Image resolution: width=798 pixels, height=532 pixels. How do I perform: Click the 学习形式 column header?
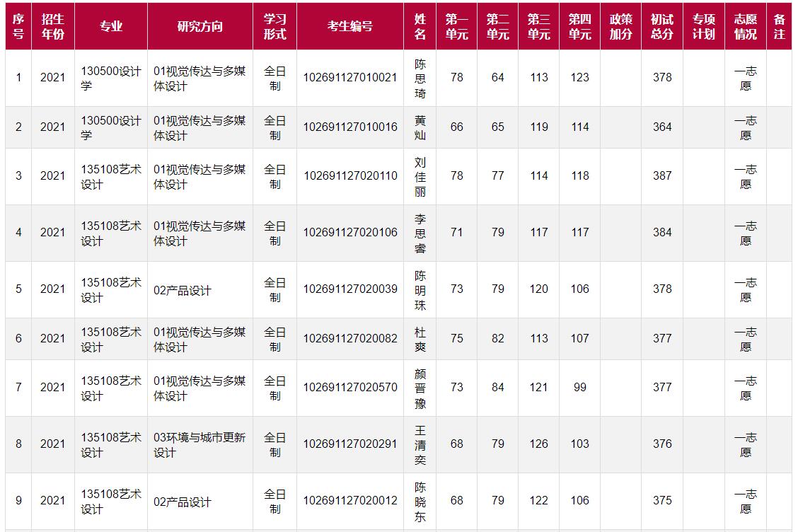click(x=274, y=27)
